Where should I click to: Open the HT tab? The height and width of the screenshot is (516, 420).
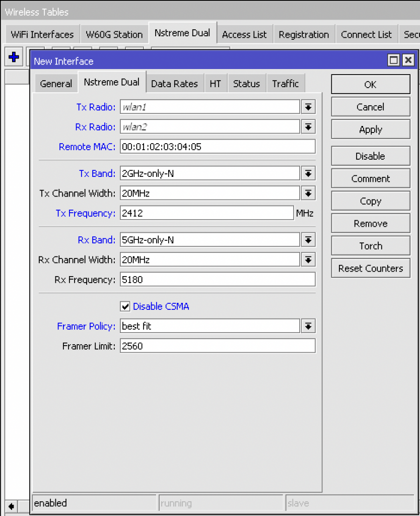click(216, 84)
